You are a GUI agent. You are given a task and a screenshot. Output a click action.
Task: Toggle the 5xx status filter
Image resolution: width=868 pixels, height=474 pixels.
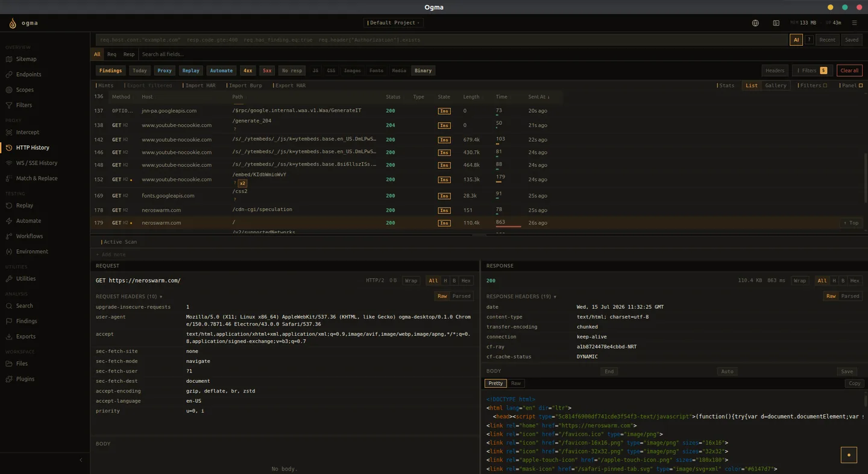click(267, 71)
